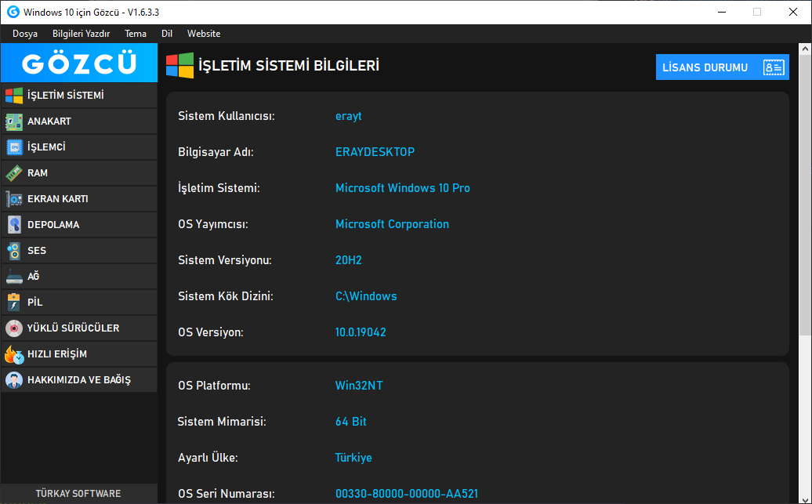Click the Yüklü Sürücüler disc icon
This screenshot has width=812, height=504.
click(x=14, y=328)
